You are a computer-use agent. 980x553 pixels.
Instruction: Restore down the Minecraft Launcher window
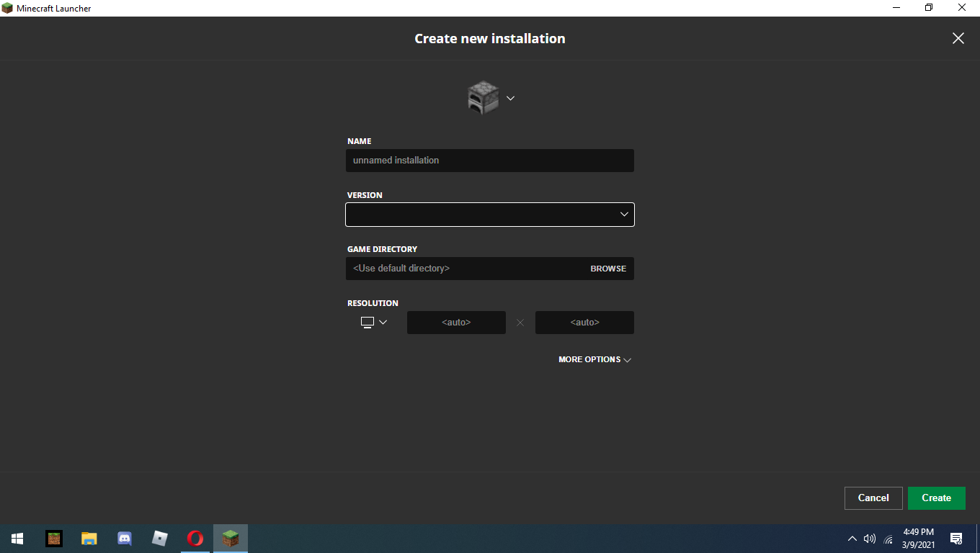tap(930, 8)
